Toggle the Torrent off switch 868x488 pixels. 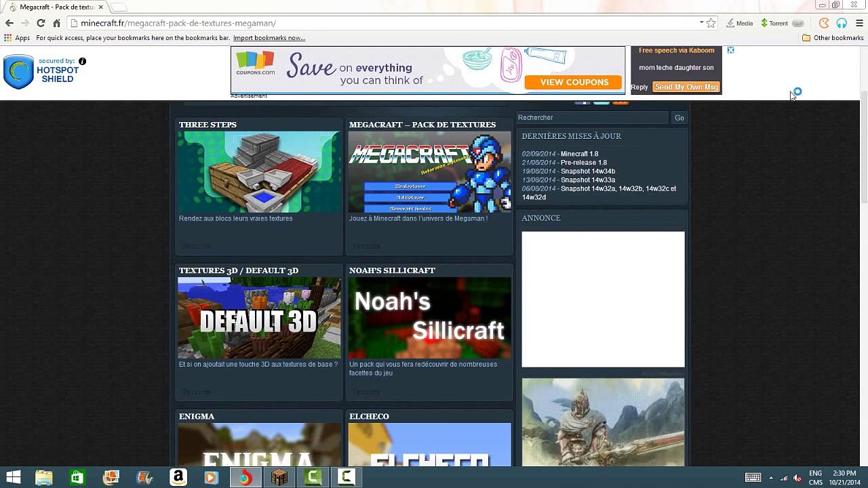tap(798, 23)
